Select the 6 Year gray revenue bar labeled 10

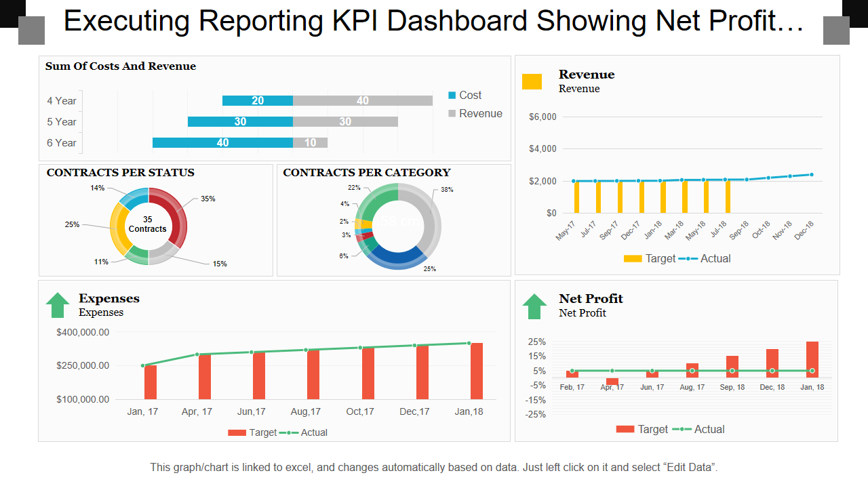310,143
